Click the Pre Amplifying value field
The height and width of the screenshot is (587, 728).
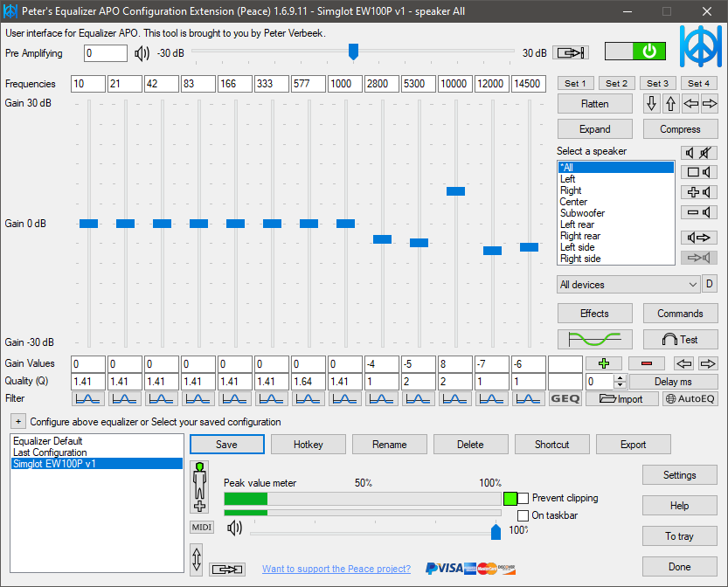pos(106,53)
